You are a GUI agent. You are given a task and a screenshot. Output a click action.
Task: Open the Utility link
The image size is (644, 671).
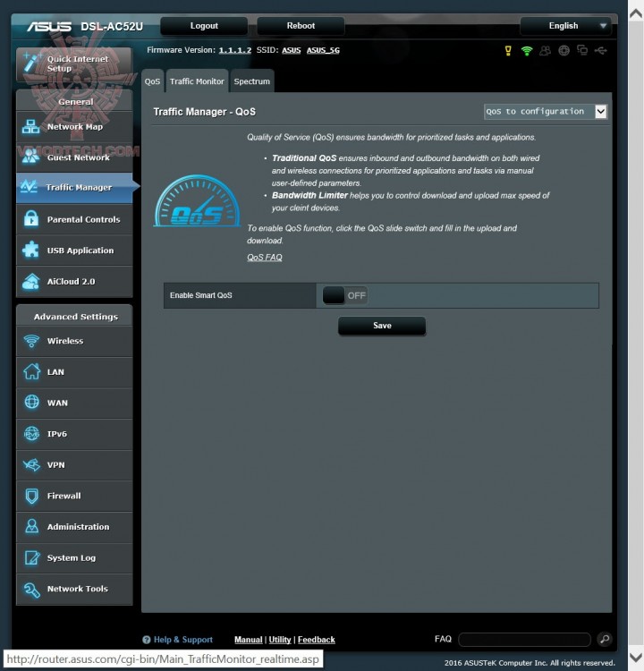click(280, 640)
